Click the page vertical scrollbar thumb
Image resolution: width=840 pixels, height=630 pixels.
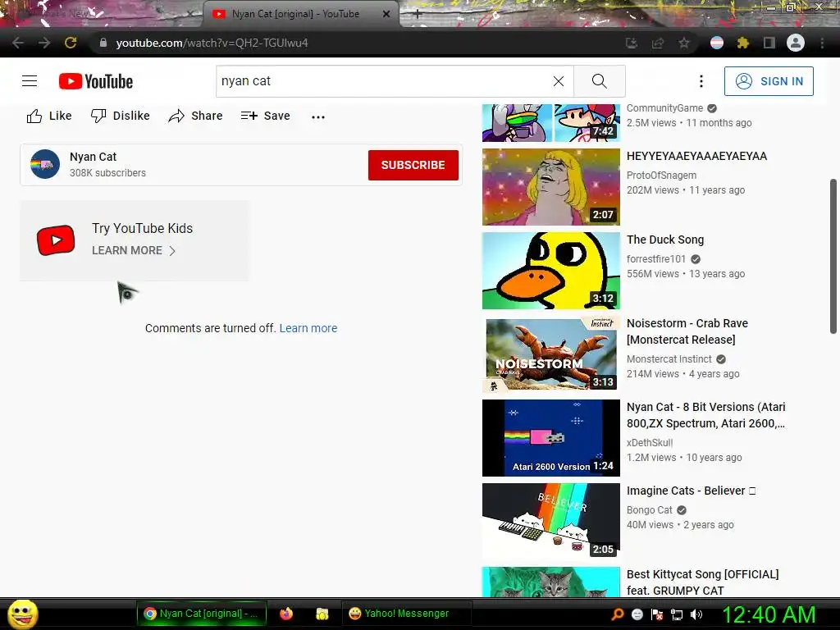(833, 256)
